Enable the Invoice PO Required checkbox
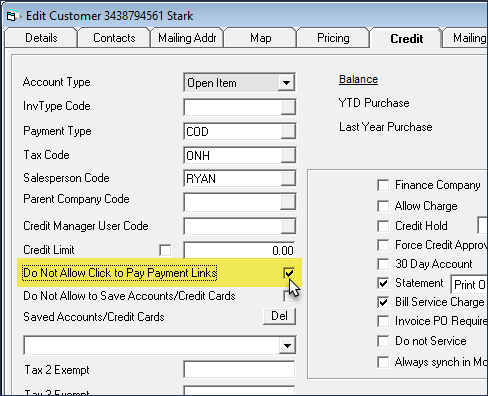This screenshot has height=396, width=488. click(x=383, y=321)
